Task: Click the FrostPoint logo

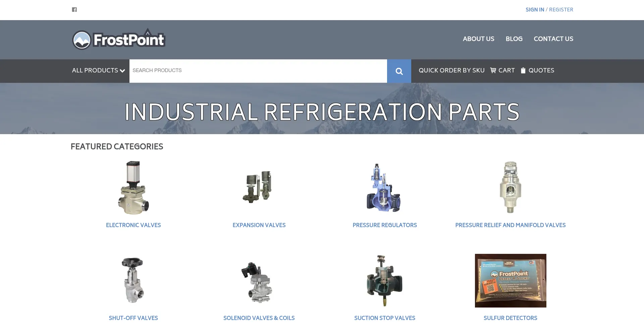Action: pyautogui.click(x=119, y=40)
